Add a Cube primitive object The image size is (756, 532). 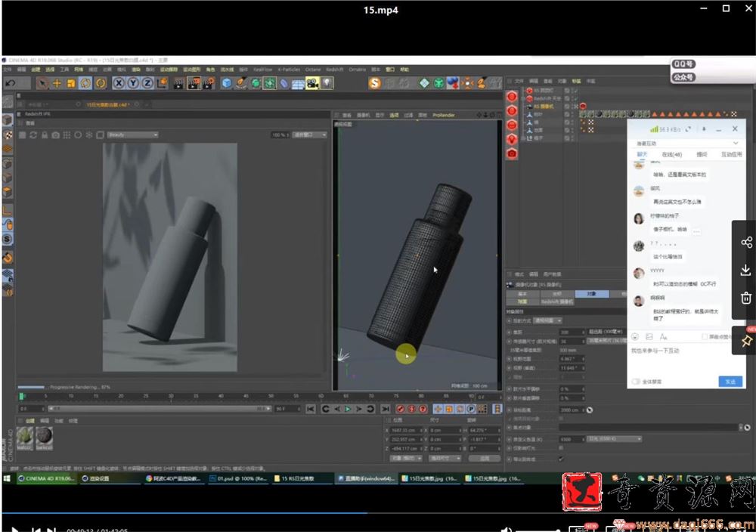coord(226,83)
